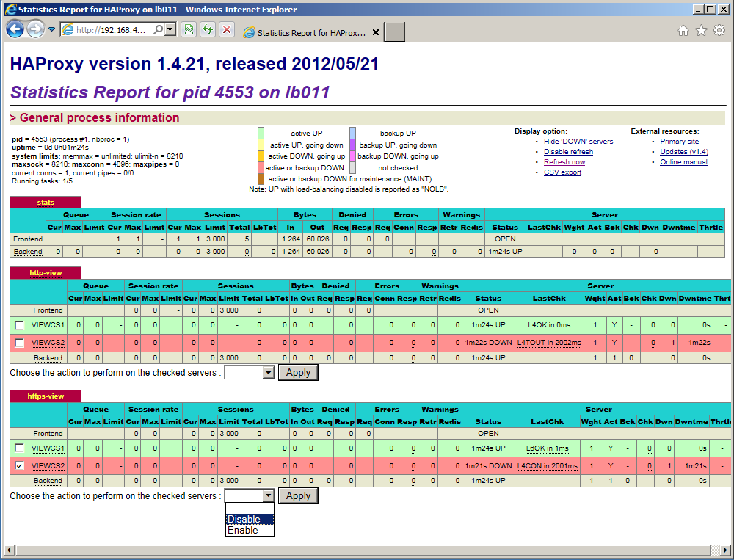
Task: Open the Home page icon
Action: (x=683, y=30)
